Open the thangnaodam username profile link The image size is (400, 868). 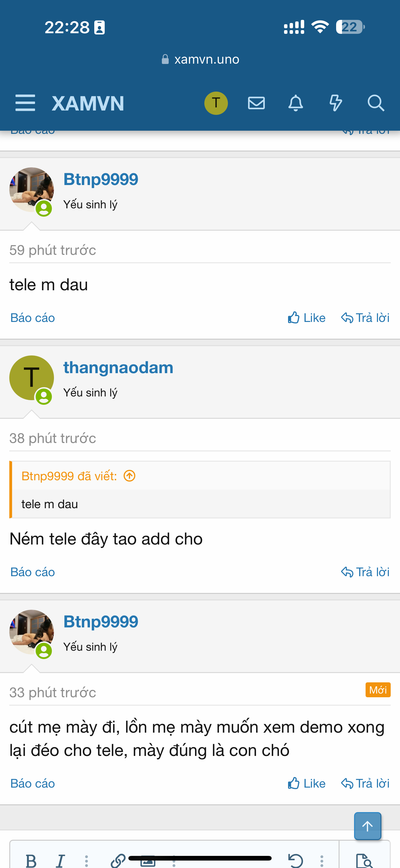click(x=118, y=367)
